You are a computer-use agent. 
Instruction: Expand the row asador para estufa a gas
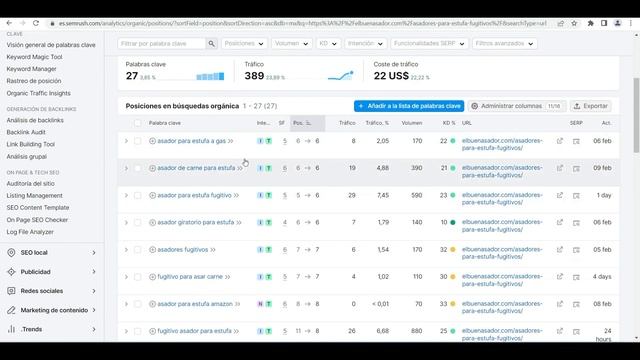(126, 141)
